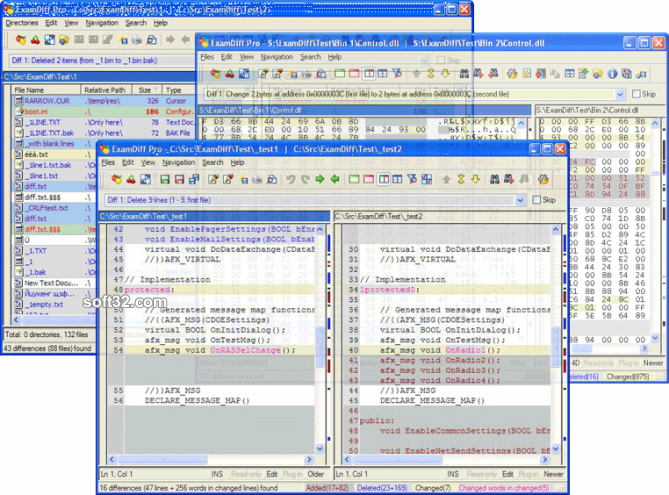Image resolution: width=669 pixels, height=495 pixels.
Task: Click Current difference yellow icon, text diff window
Action: pos(461,179)
